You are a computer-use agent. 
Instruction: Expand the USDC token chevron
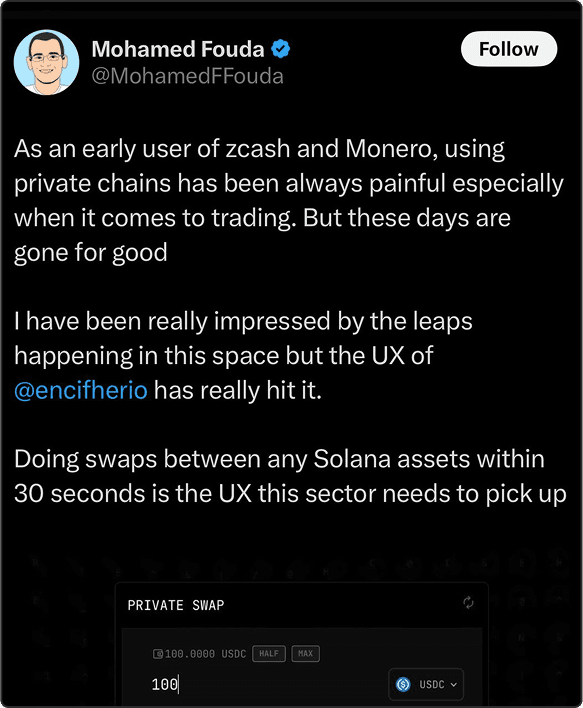coord(454,685)
